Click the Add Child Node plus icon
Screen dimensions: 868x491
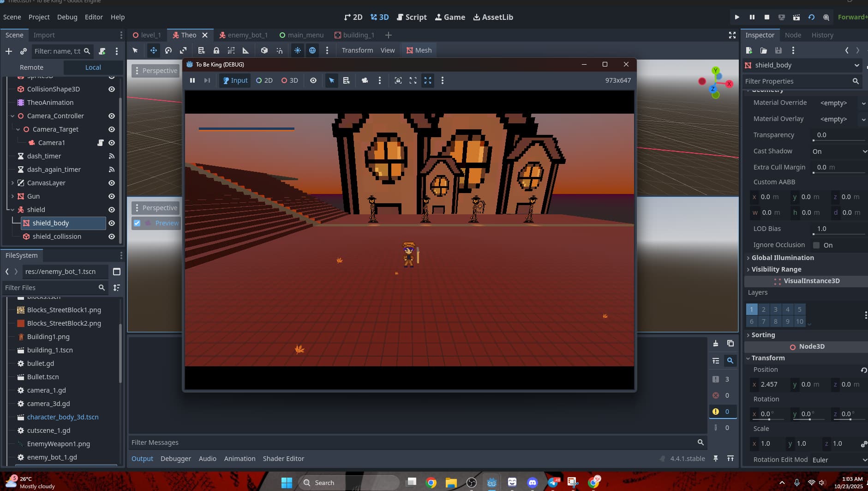(9, 51)
